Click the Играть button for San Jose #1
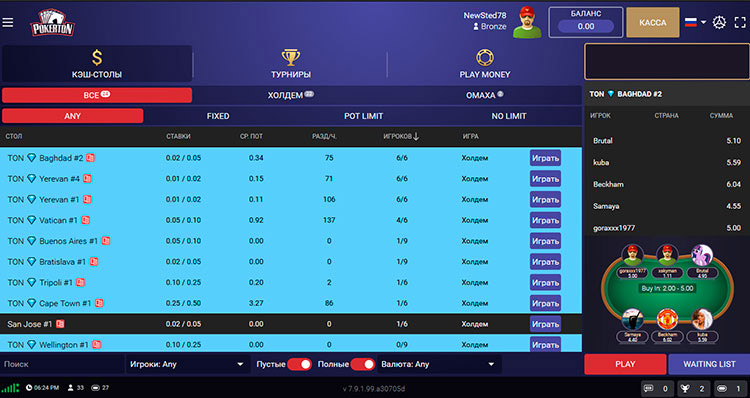This screenshot has height=398, width=750. click(x=545, y=324)
